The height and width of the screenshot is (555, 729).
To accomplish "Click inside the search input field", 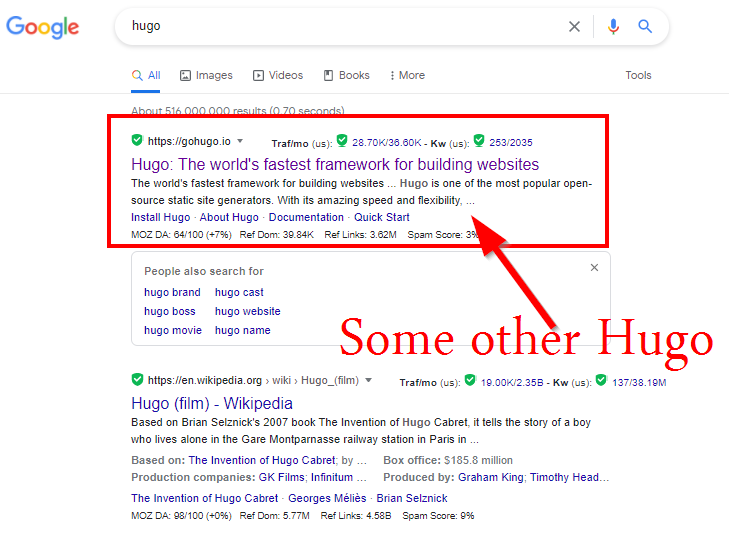I will (x=340, y=27).
